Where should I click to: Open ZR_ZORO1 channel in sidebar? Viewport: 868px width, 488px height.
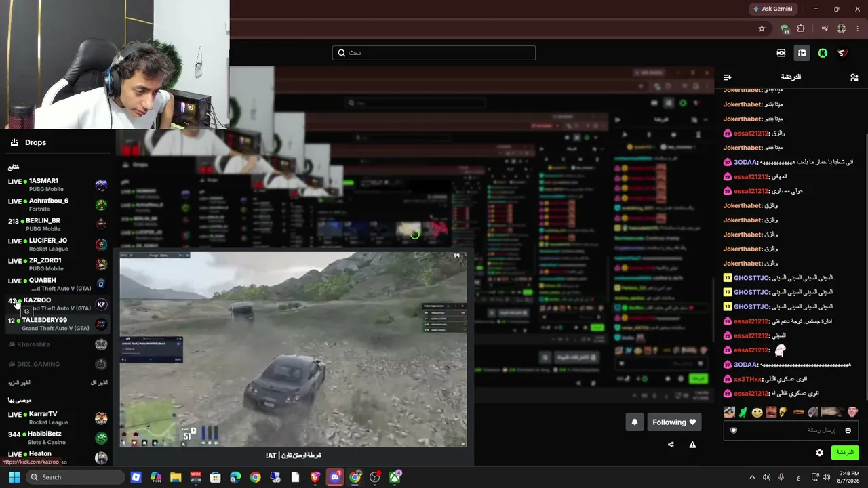58,264
